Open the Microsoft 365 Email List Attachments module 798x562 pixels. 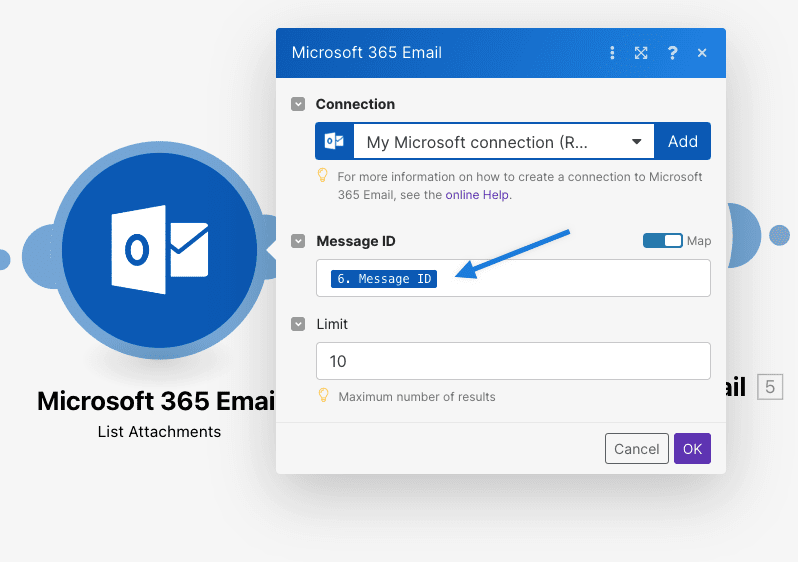159,250
